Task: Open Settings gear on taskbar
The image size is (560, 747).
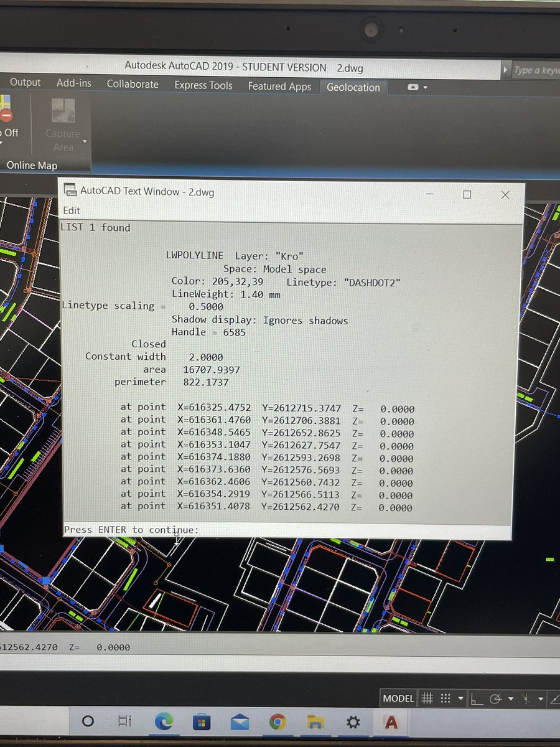Action: 353,722
